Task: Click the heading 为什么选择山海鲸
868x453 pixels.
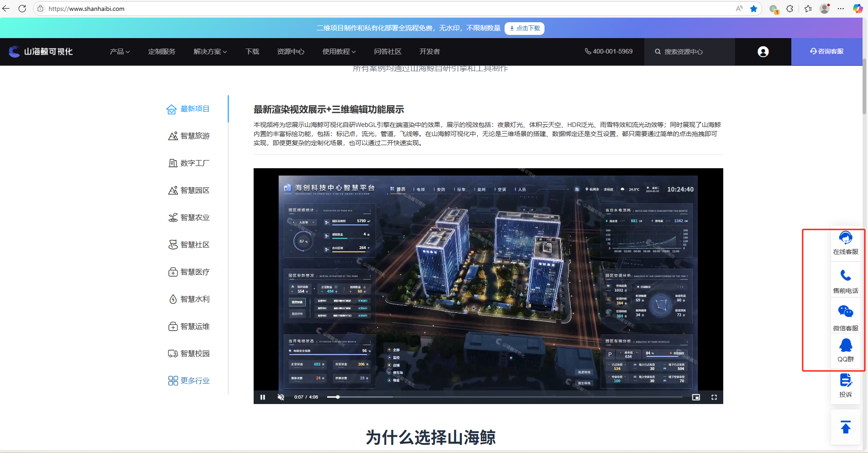Action: (431, 438)
